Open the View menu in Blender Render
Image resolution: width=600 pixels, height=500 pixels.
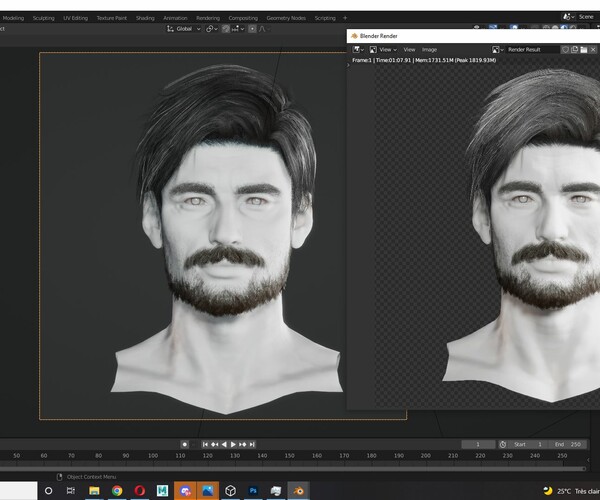pos(409,50)
